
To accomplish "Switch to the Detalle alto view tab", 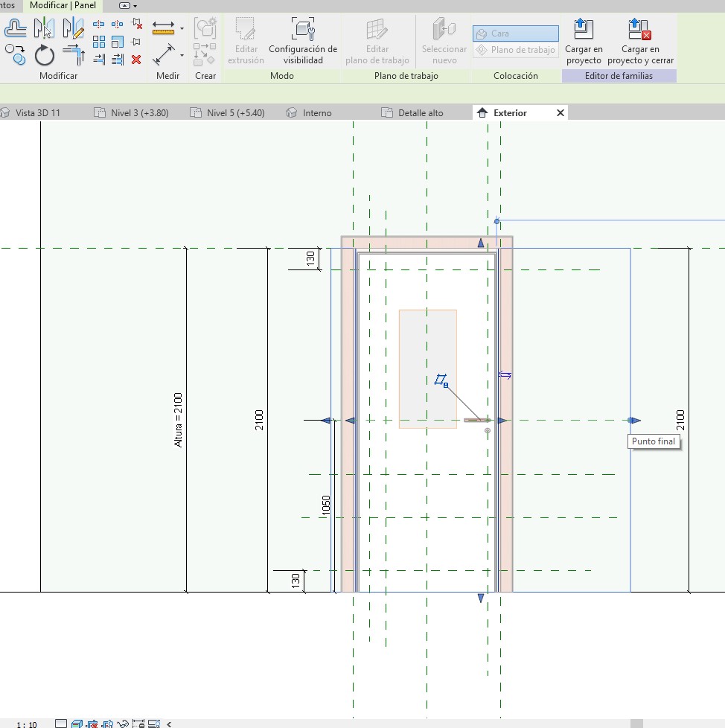I will (420, 113).
